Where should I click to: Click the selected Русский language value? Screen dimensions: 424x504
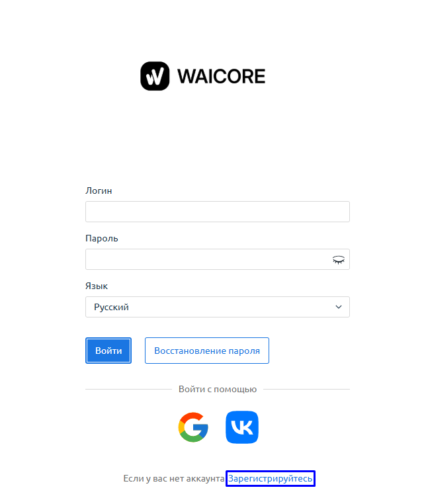[111, 307]
